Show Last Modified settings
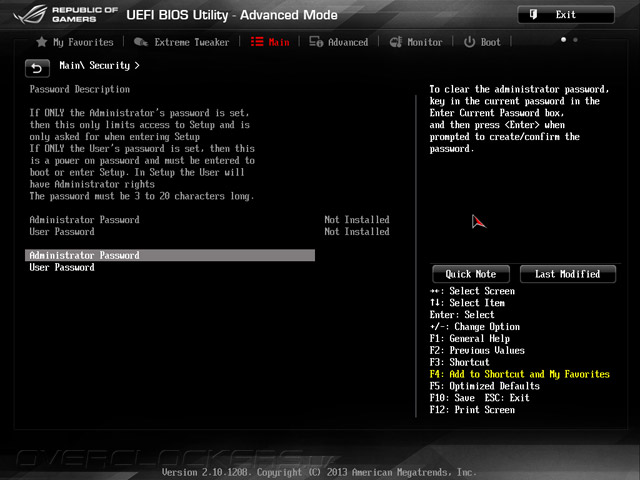This screenshot has height=480, width=640. click(568, 274)
